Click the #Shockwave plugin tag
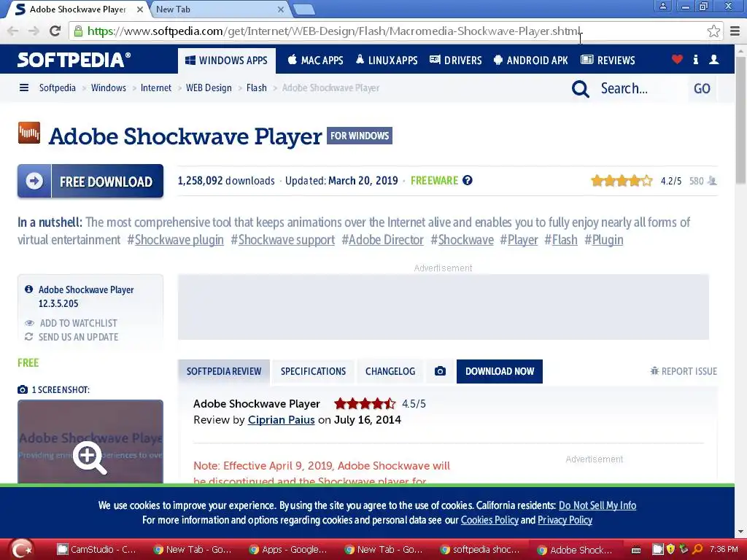Screen dimensions: 747x560 (x=175, y=240)
